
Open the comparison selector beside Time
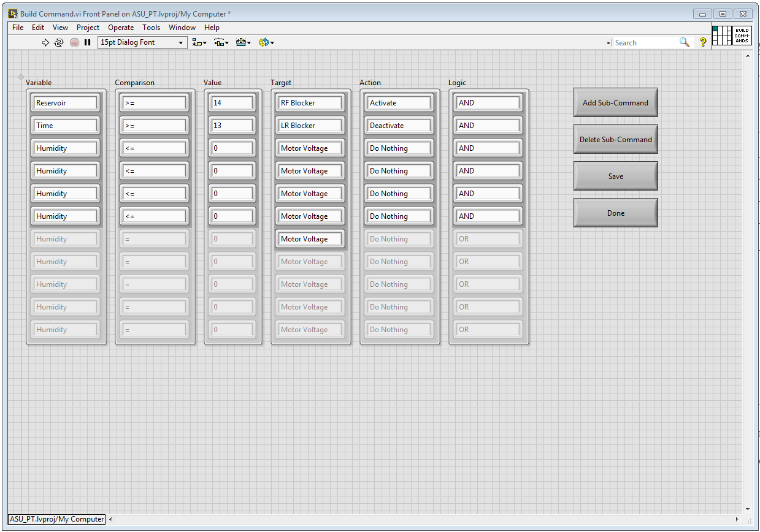pyautogui.click(x=155, y=126)
